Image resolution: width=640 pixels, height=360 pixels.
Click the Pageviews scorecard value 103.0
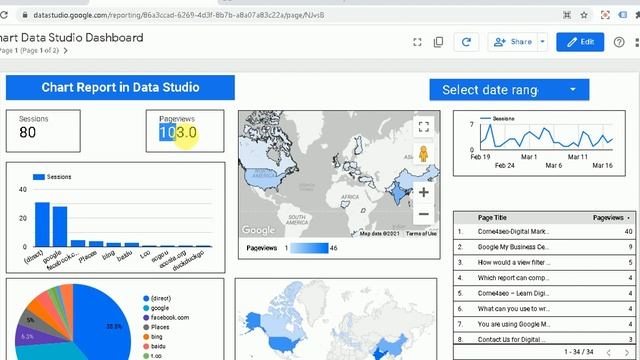pyautogui.click(x=178, y=132)
